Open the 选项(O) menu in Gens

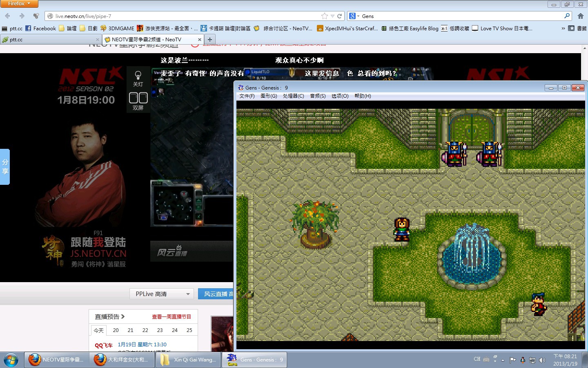[x=340, y=96]
